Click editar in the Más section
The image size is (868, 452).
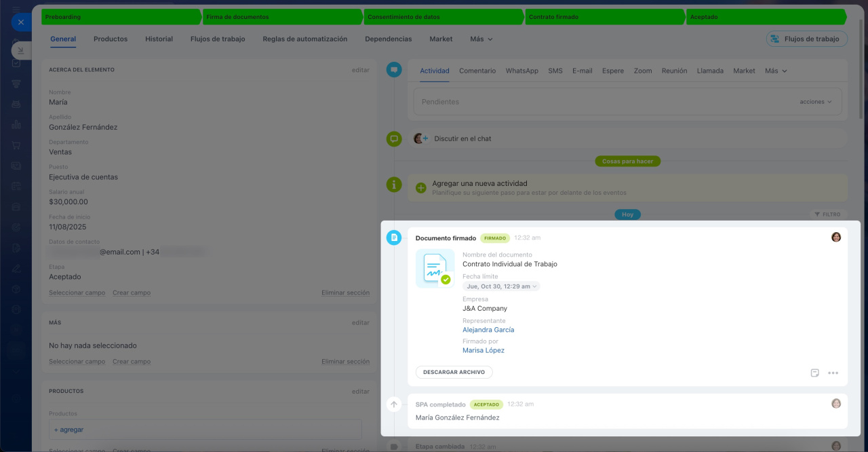point(361,323)
